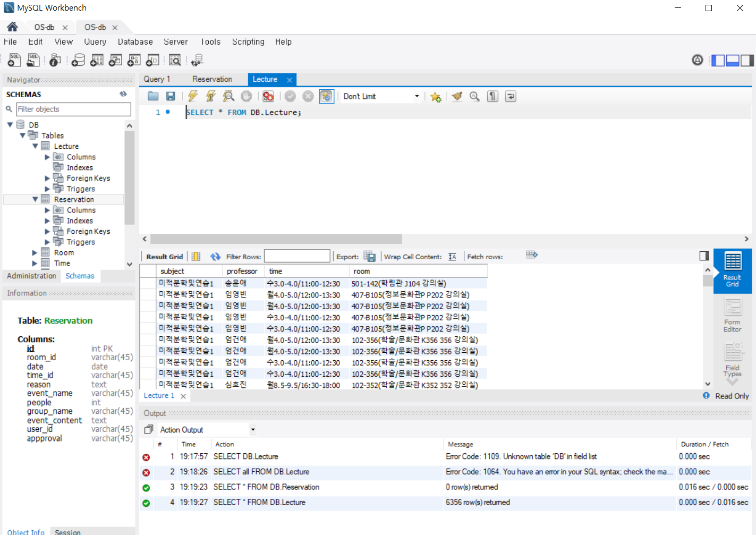The height and width of the screenshot is (535, 756).
Task: Open Workbench preferences gear icon
Action: (x=698, y=60)
